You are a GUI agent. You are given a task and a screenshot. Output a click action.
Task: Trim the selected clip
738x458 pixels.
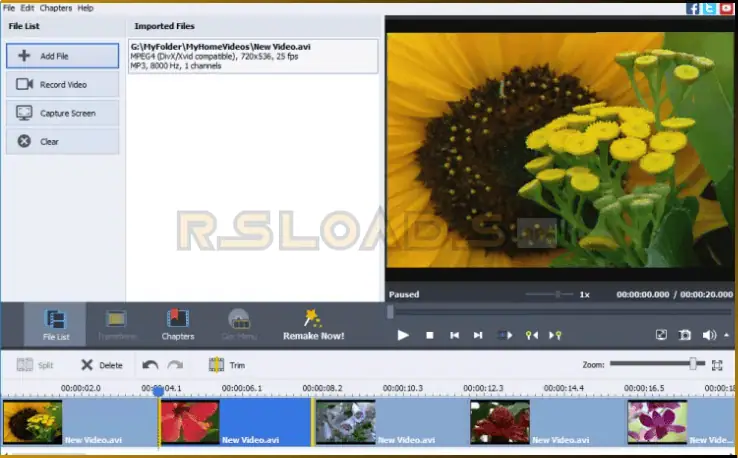227,365
